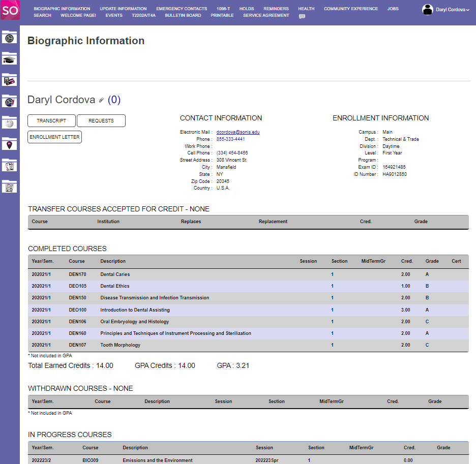Click the SO logo in the top corner

click(x=10, y=10)
